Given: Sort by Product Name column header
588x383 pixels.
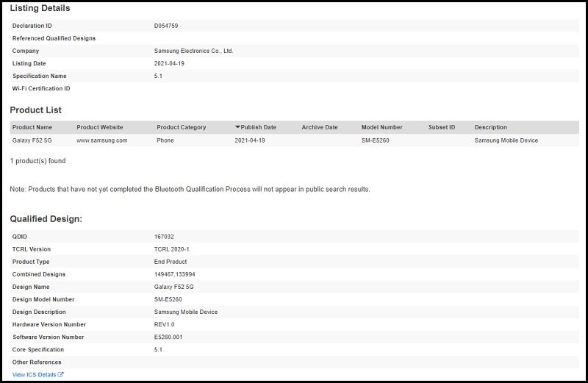Looking at the screenshot, I should (32, 127).
